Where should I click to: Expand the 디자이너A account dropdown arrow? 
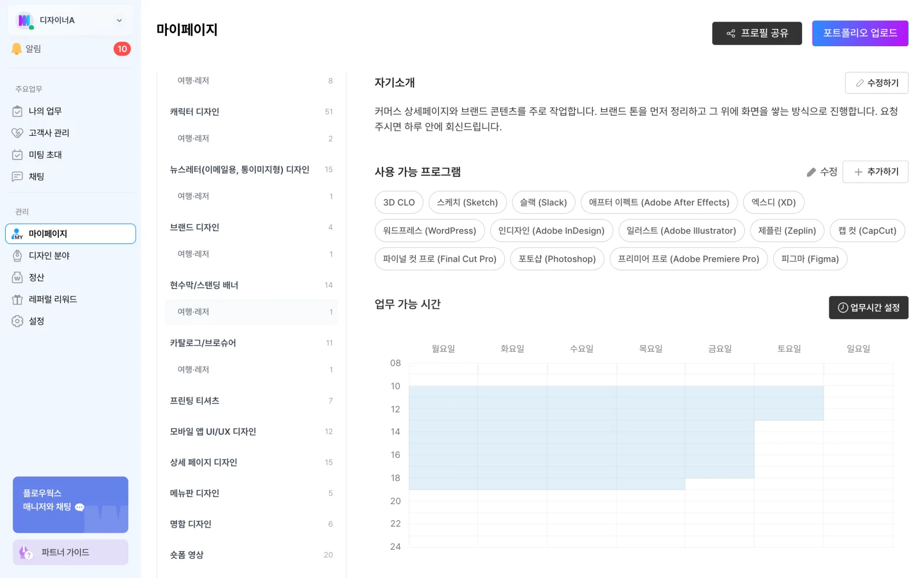(x=120, y=20)
